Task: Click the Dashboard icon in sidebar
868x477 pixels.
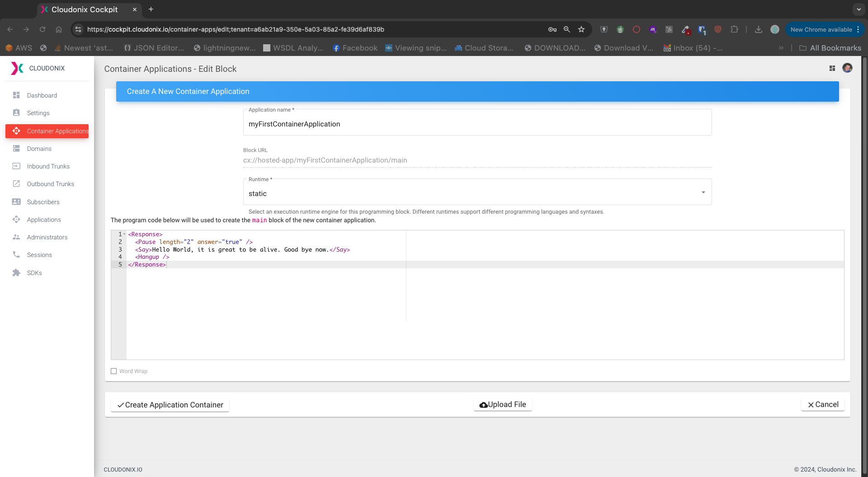Action: (16, 95)
